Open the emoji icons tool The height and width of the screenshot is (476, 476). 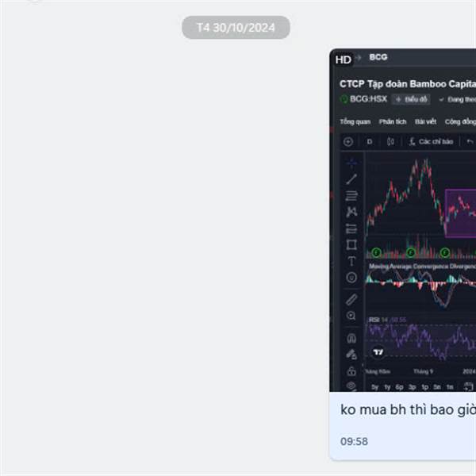(351, 278)
